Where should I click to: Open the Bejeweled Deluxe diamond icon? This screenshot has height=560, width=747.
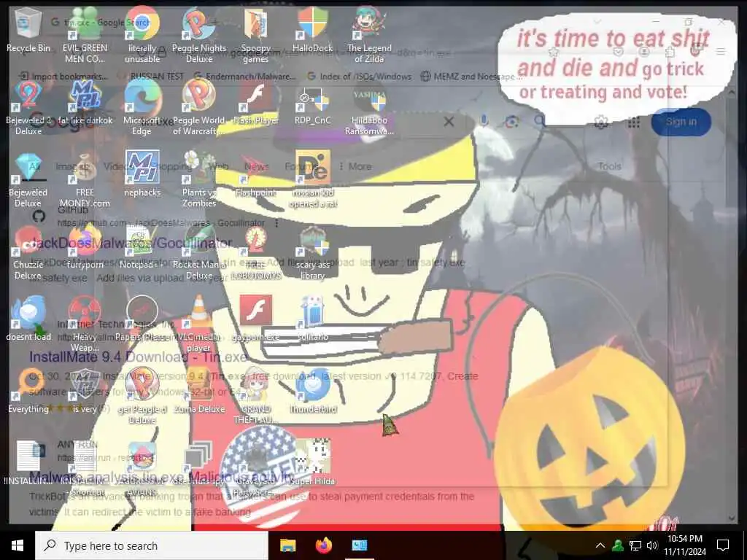click(x=28, y=180)
